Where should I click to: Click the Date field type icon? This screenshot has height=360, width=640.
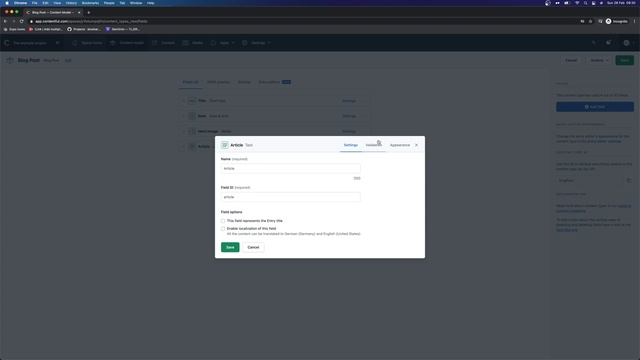192,116
